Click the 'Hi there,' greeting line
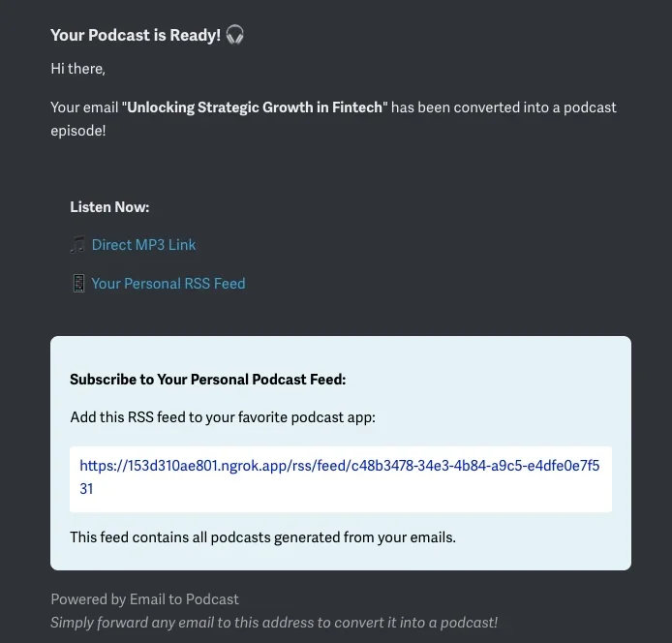Image resolution: width=672 pixels, height=643 pixels. click(x=77, y=69)
